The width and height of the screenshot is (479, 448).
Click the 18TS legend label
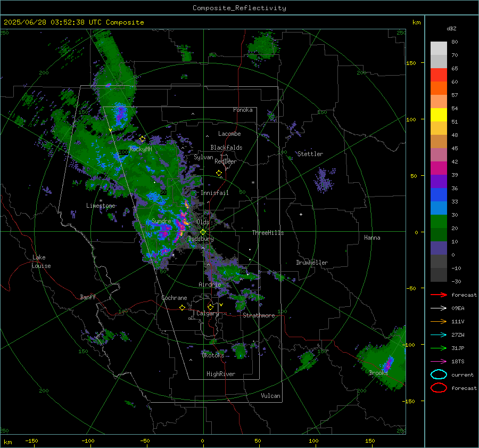click(x=458, y=362)
